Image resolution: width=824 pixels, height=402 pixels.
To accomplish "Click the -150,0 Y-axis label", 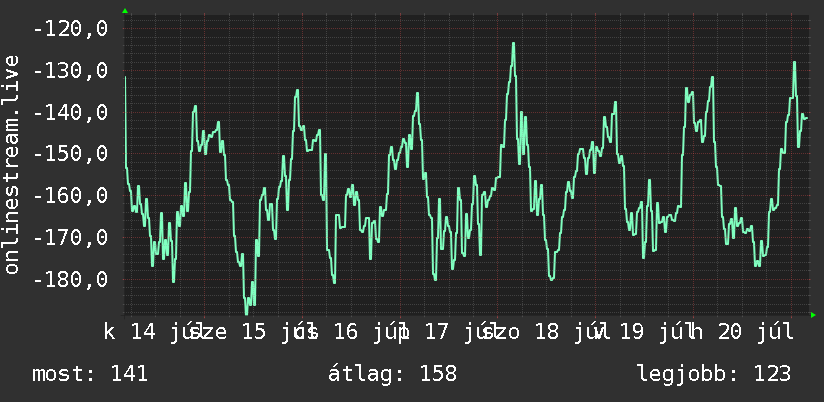I will pos(70,154).
